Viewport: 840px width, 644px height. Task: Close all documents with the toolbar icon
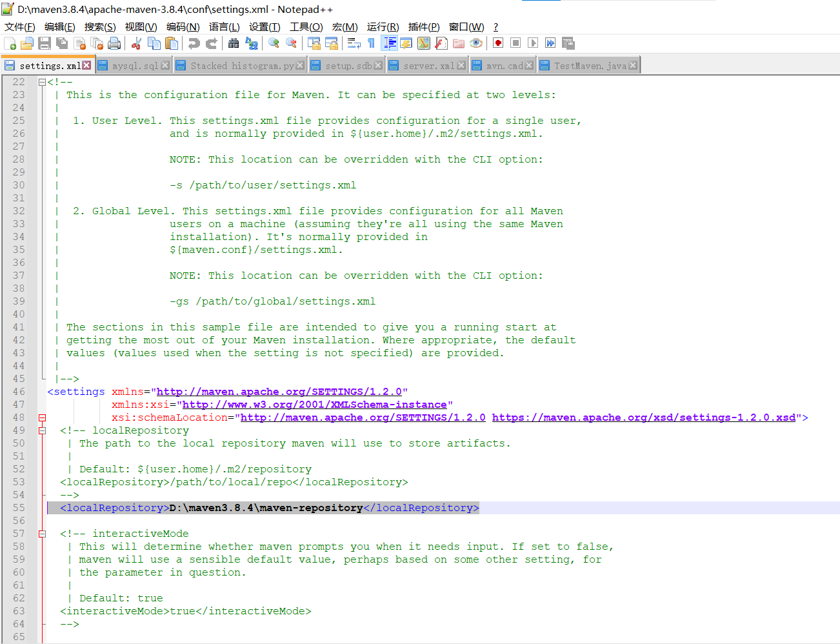[97, 43]
